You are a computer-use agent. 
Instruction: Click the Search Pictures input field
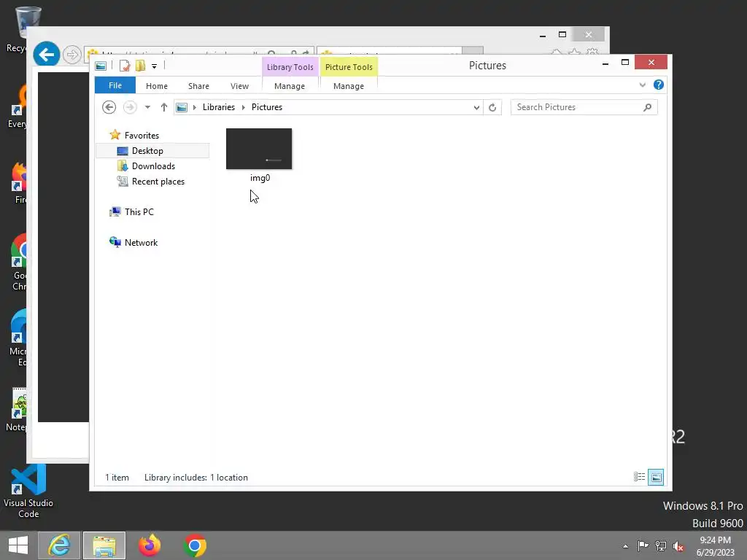tap(576, 107)
